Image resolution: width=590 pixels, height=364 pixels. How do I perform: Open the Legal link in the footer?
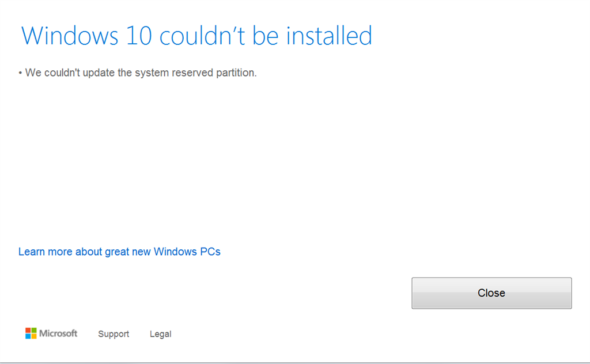(160, 334)
